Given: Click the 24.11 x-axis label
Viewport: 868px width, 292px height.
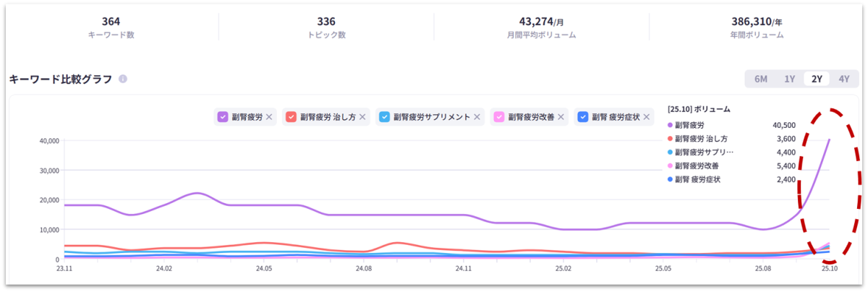Looking at the screenshot, I should (464, 269).
